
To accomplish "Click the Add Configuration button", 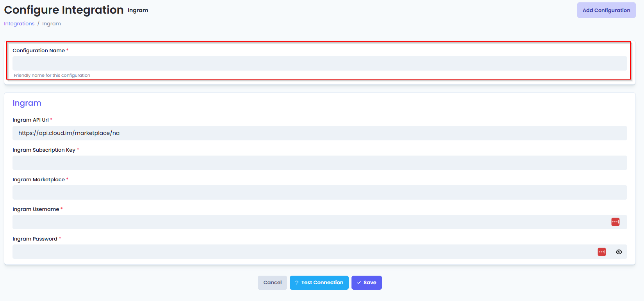I will [x=606, y=10].
